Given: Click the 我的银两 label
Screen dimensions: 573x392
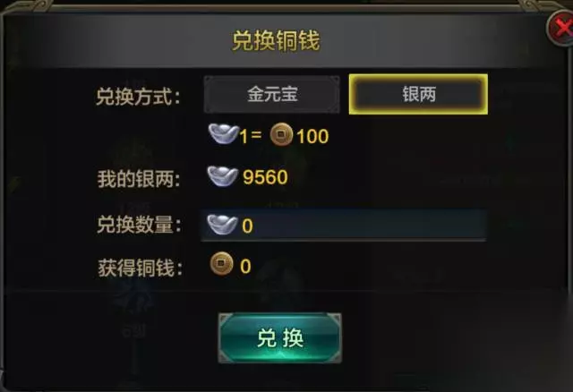Looking at the screenshot, I should 139,179.
